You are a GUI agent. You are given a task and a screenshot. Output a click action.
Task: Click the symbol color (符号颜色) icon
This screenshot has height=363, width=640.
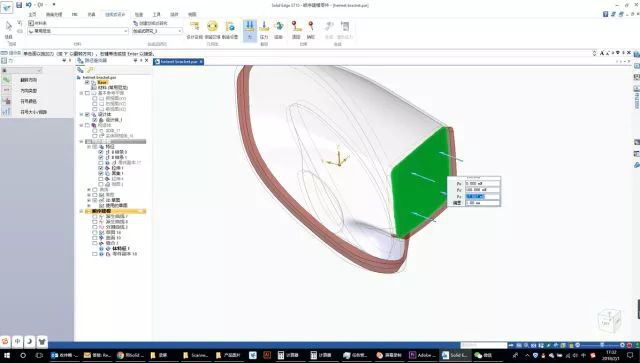click(x=7, y=101)
